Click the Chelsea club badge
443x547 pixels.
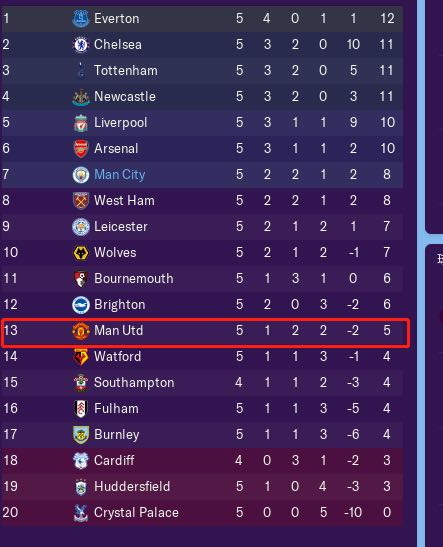[x=81, y=45]
